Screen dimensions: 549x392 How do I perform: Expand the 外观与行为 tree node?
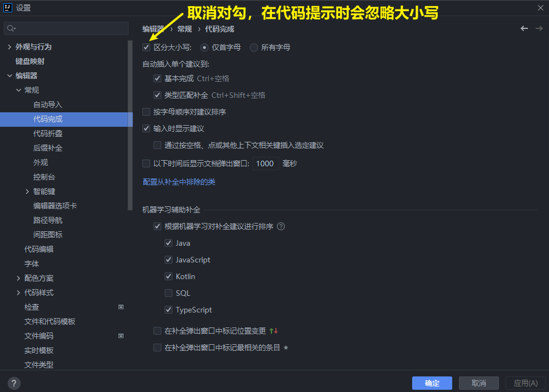click(x=9, y=47)
